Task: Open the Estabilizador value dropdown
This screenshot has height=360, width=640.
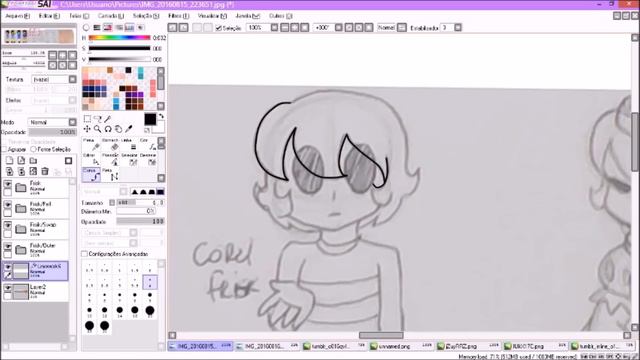Action: [x=458, y=27]
